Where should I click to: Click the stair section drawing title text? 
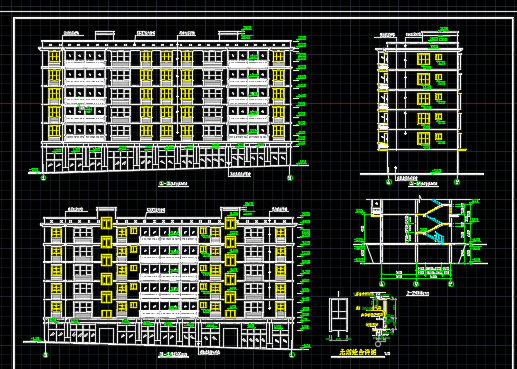[418, 293]
